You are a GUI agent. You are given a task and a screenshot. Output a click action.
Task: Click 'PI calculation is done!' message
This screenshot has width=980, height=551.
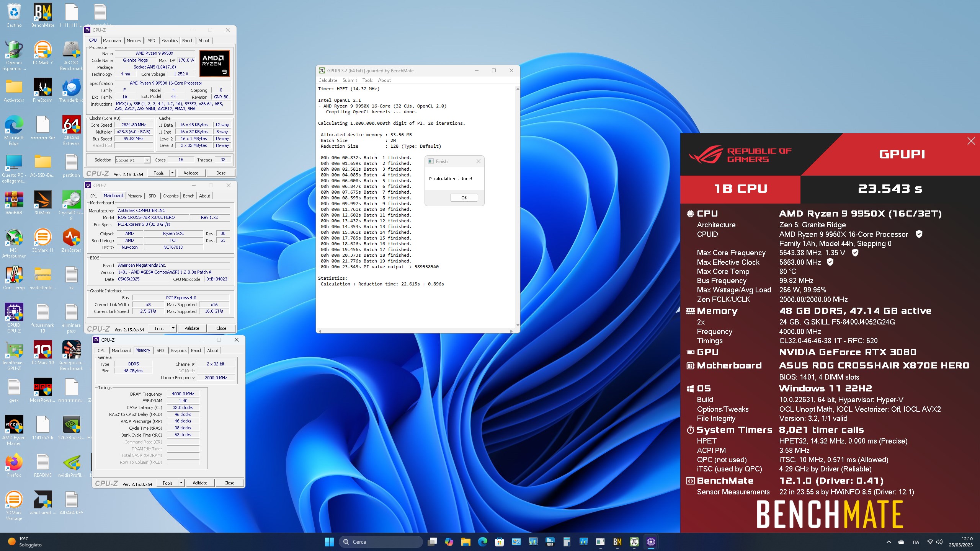[x=451, y=179]
